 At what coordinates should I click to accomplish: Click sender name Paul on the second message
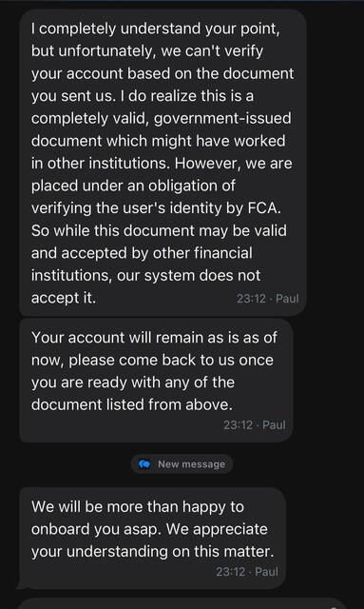(x=274, y=425)
